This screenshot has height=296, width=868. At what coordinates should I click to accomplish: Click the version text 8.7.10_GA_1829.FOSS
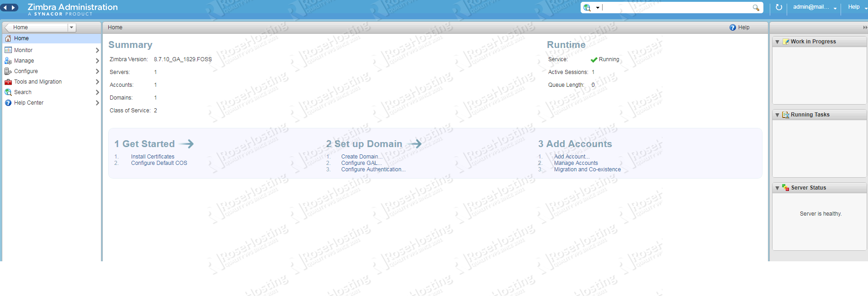pyautogui.click(x=183, y=59)
